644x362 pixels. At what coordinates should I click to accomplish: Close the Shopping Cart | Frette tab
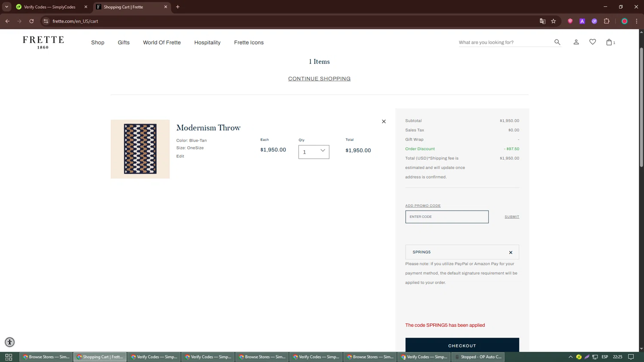click(x=166, y=7)
